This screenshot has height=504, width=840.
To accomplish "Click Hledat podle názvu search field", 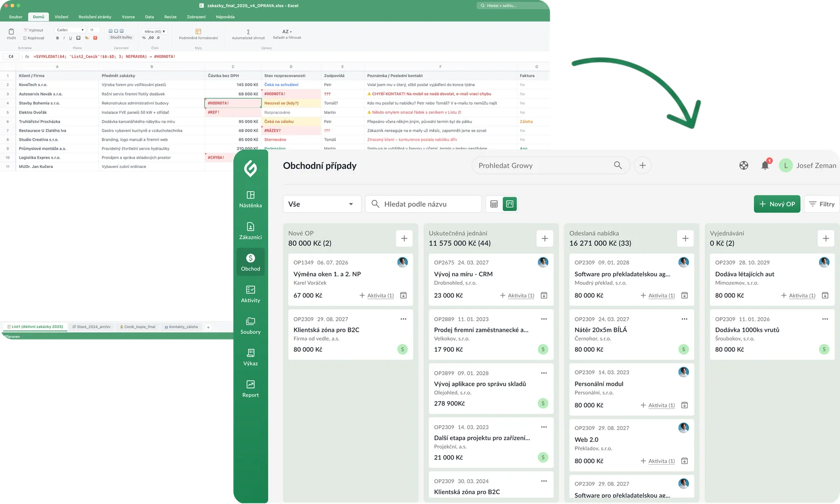I will [x=423, y=204].
